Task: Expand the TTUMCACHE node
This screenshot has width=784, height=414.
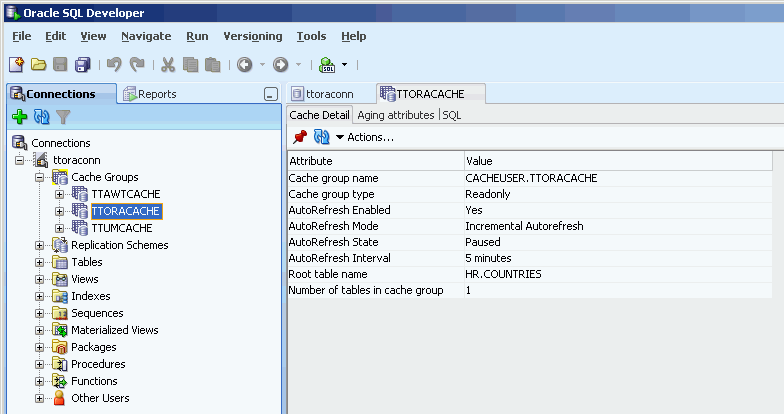Action: tap(60, 228)
